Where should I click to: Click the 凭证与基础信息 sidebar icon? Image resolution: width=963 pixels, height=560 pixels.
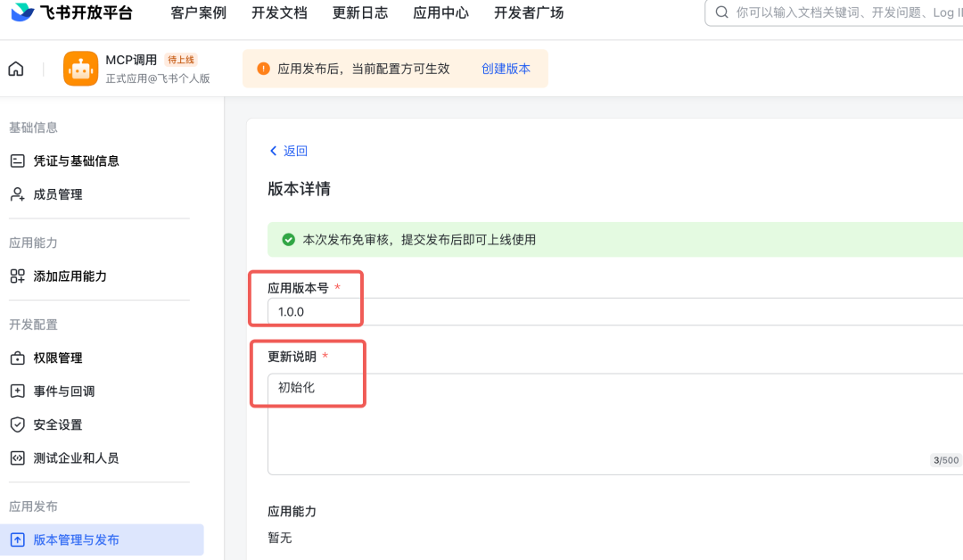pyautogui.click(x=17, y=161)
